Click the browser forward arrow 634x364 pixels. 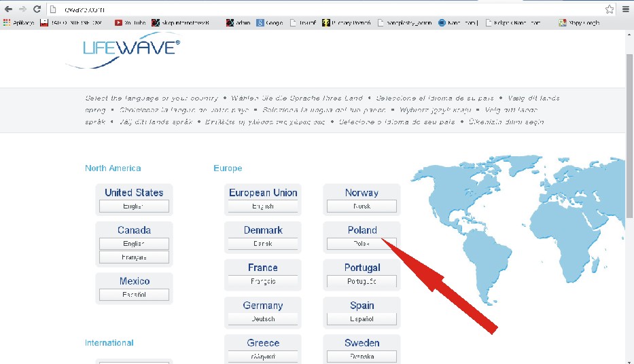(22, 9)
